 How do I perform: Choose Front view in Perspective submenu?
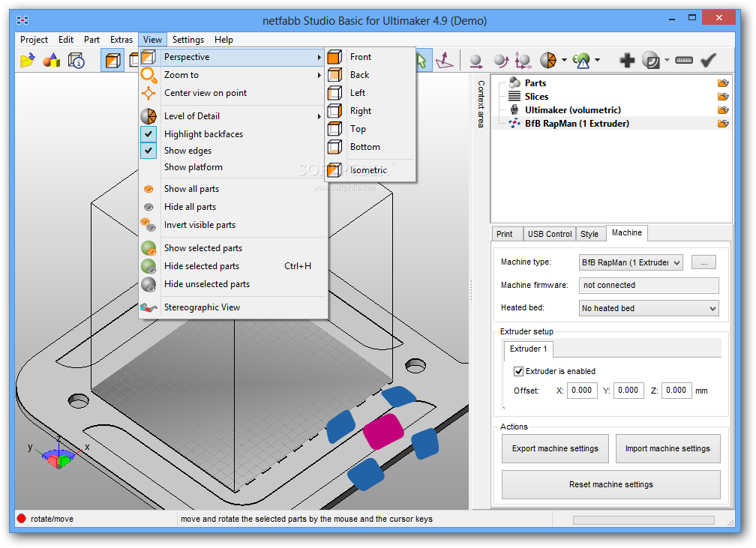click(370, 57)
